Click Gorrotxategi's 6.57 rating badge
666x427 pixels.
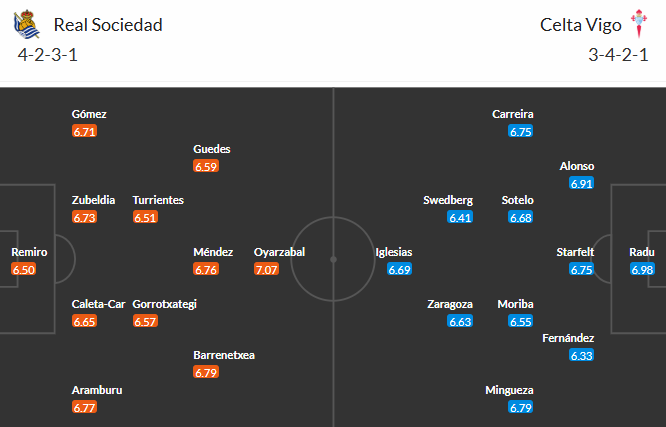[146, 321]
